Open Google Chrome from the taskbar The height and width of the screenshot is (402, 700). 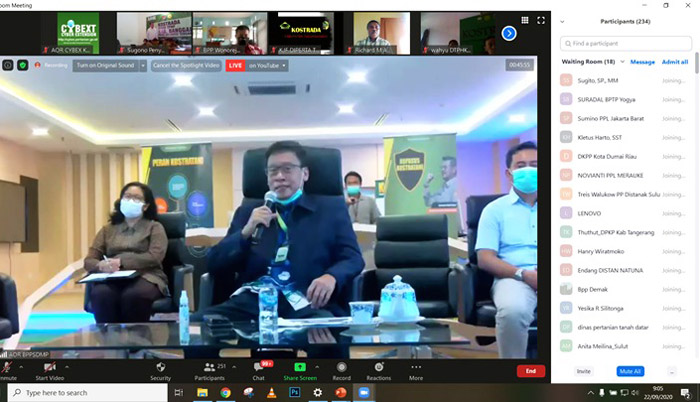tap(226, 393)
